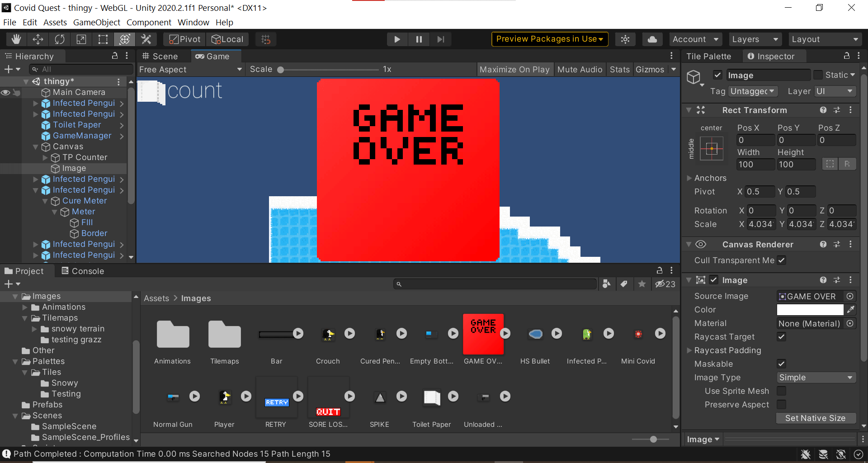This screenshot has width=868, height=463.
Task: Collapse Canvas in Hierarchy
Action: (x=35, y=146)
